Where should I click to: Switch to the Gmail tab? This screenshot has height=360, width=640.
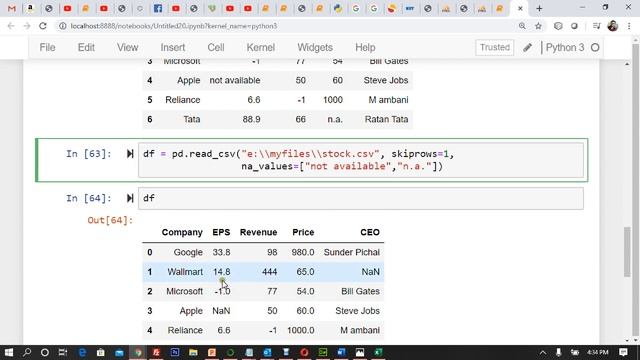coord(12,8)
